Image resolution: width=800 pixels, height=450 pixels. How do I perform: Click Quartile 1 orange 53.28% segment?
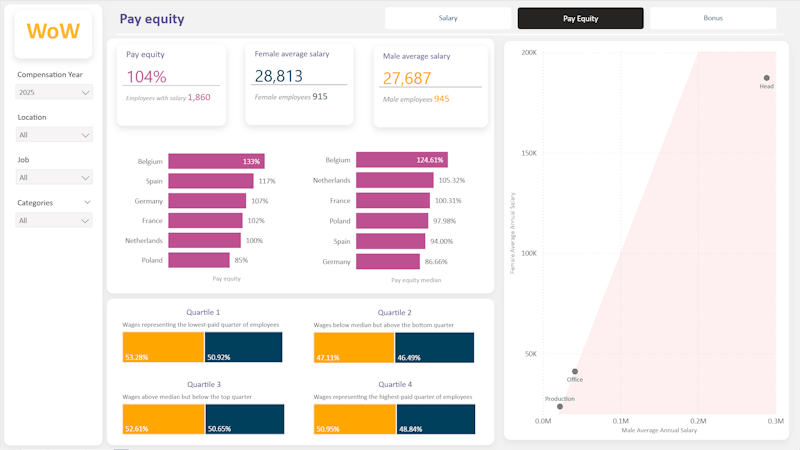click(163, 347)
